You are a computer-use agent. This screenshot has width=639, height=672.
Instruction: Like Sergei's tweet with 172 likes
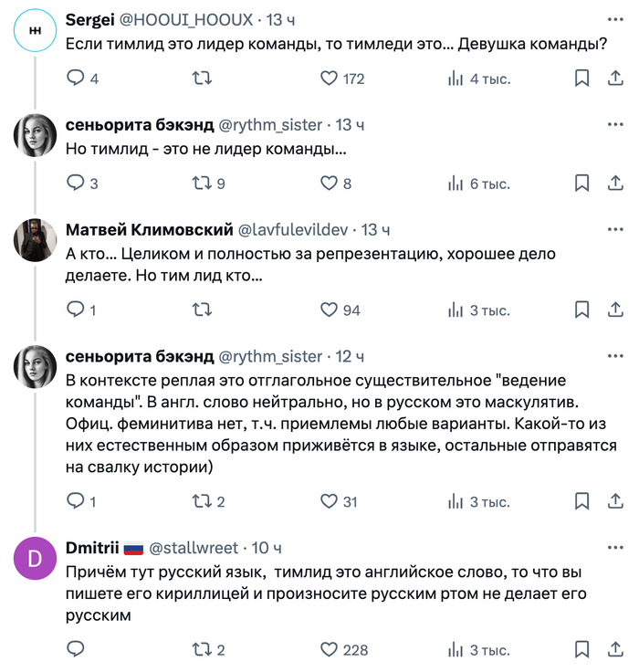(329, 79)
